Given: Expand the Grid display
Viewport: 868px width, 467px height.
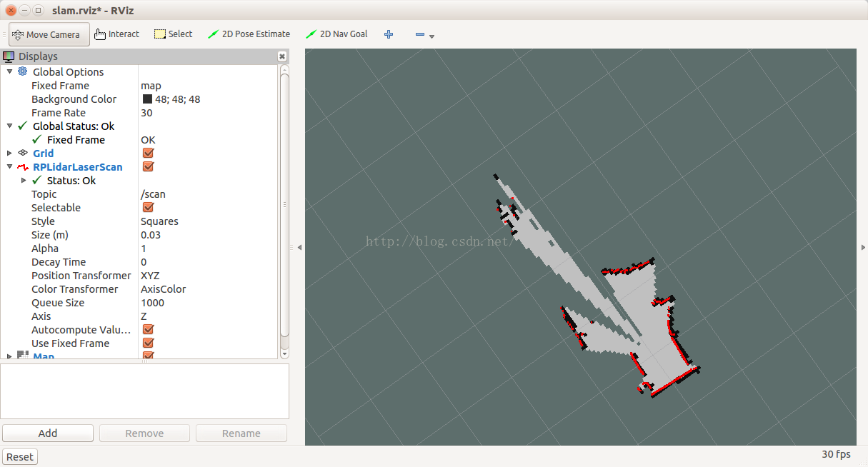Looking at the screenshot, I should point(9,153).
